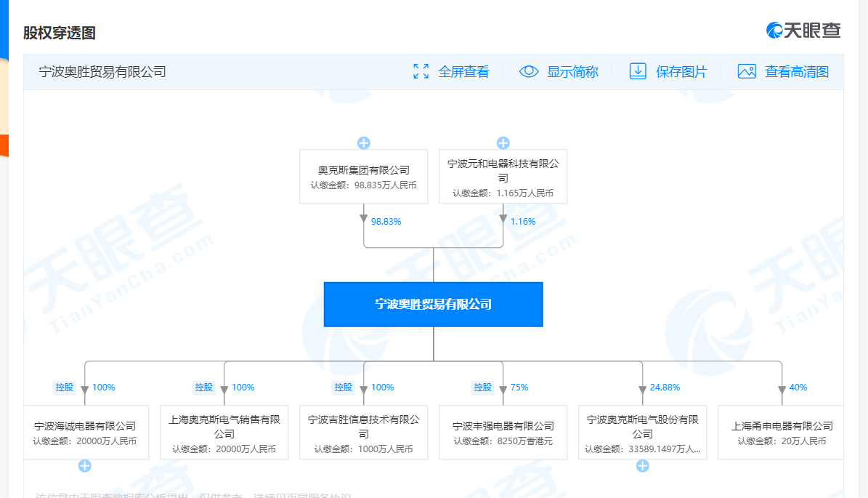The image size is (868, 498).
Task: Click 认缴金额 8250万香港元 text
Action: click(503, 441)
